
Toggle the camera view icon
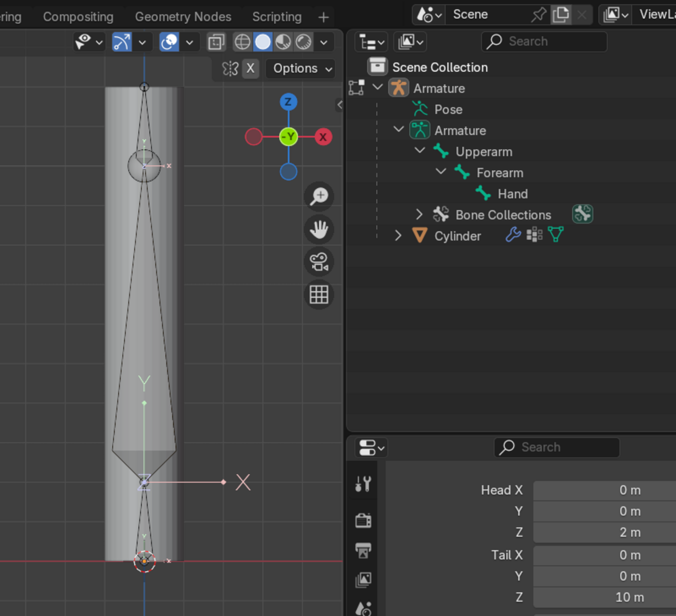pos(319,262)
